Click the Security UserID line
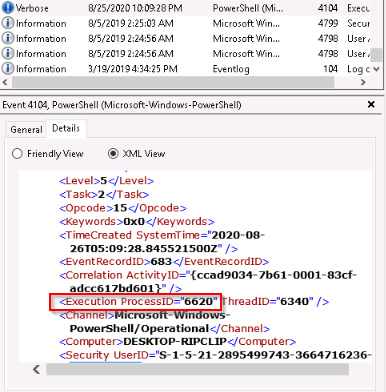 click(x=215, y=355)
